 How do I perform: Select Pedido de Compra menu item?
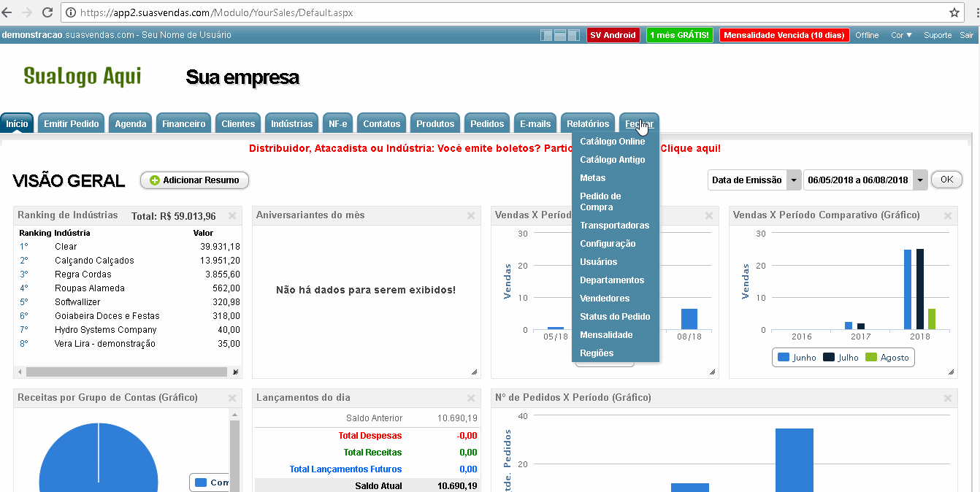pos(616,201)
